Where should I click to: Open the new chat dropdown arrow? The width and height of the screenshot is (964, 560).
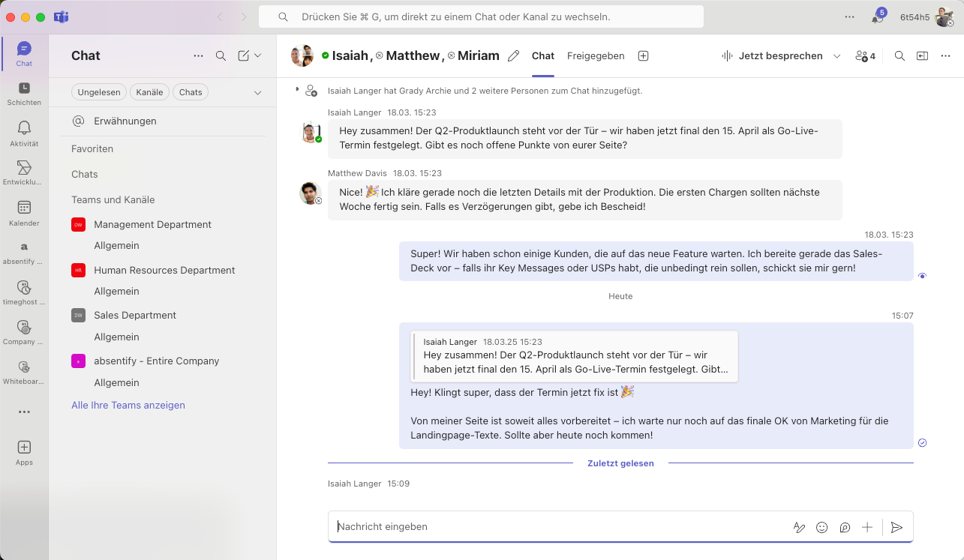[x=258, y=55]
